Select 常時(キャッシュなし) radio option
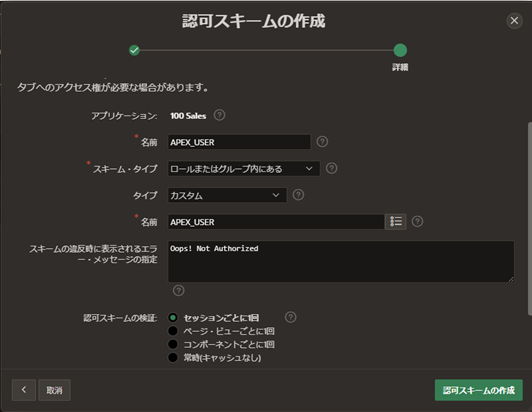Screen dimensions: 532x412 (173, 357)
